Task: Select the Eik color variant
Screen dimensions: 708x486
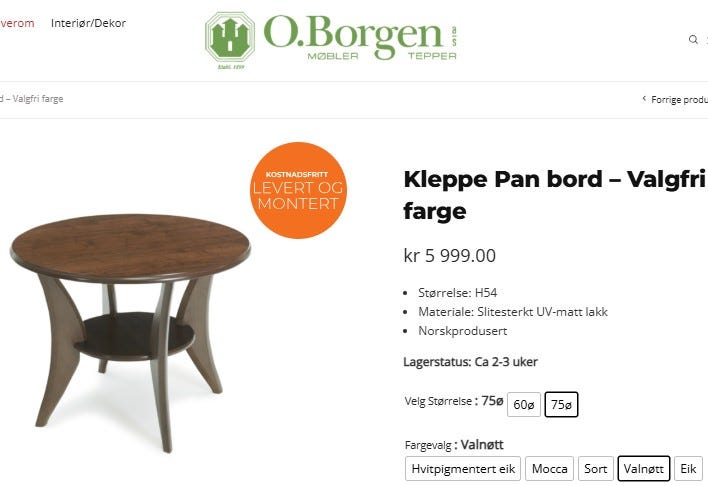Action: click(x=688, y=468)
